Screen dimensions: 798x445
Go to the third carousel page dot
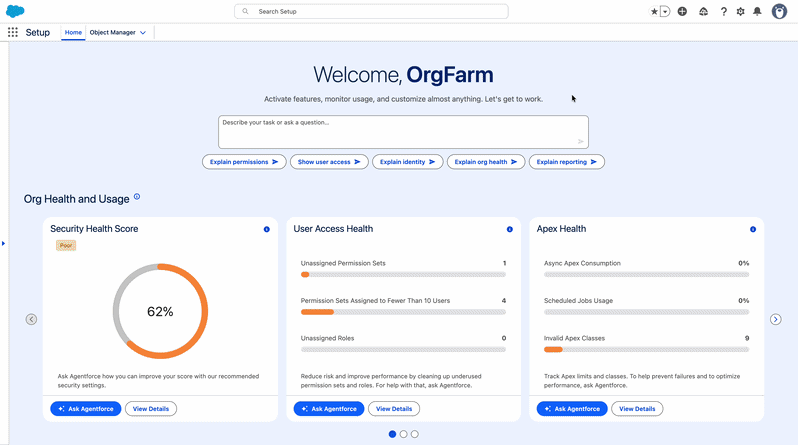[415, 434]
